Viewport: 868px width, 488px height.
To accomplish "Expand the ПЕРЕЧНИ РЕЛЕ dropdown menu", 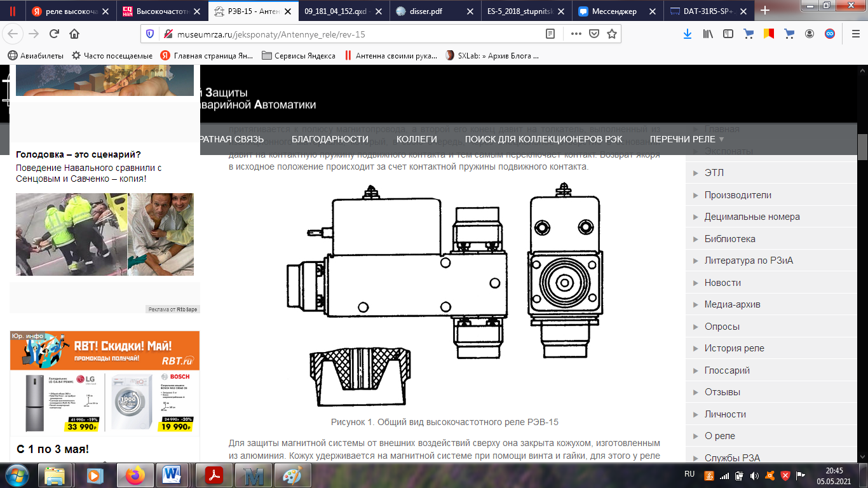I will pos(686,139).
